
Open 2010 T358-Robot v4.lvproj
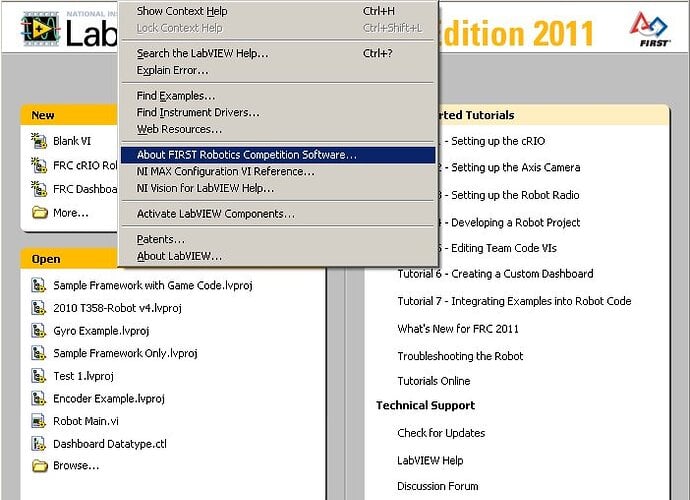click(x=117, y=308)
